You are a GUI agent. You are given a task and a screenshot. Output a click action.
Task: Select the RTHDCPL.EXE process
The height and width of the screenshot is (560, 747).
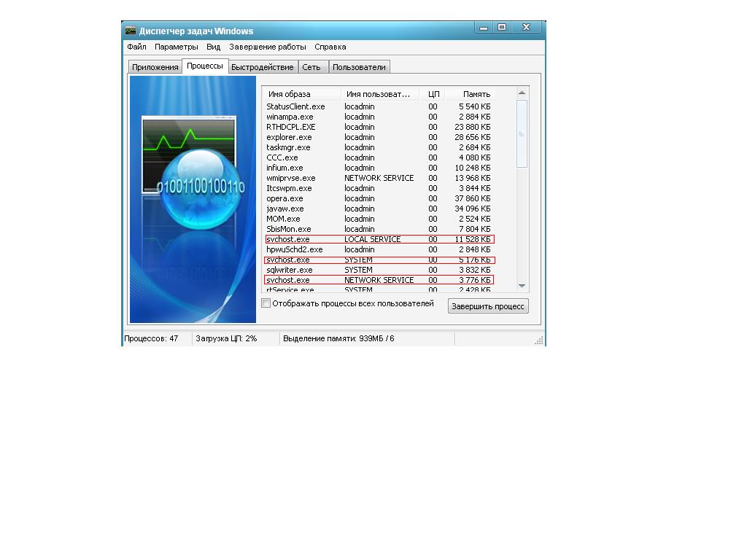pyautogui.click(x=379, y=127)
